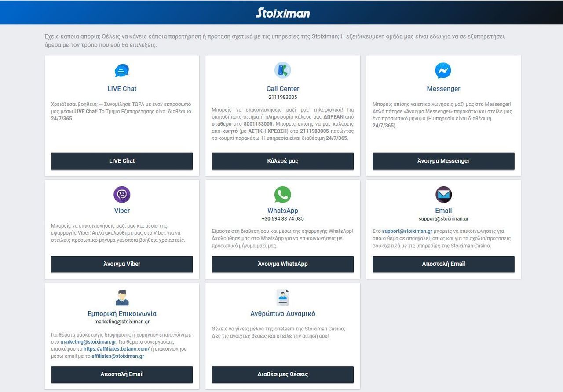Click the purple Viber icon
Viewport: 563px width, 392px height.
122,195
